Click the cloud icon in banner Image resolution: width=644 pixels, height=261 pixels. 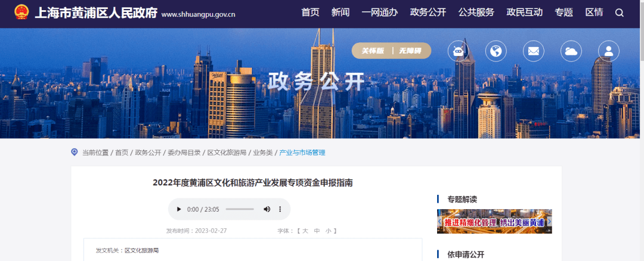tap(571, 51)
